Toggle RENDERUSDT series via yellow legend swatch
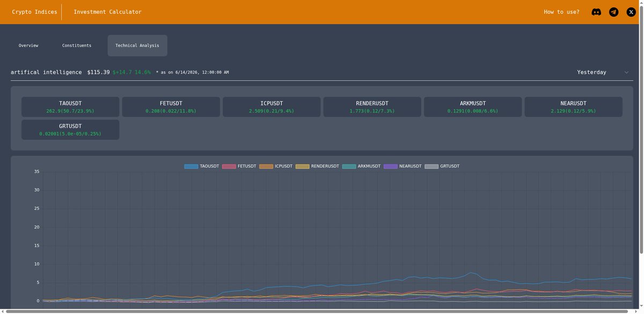The width and height of the screenshot is (644, 314). point(303,166)
